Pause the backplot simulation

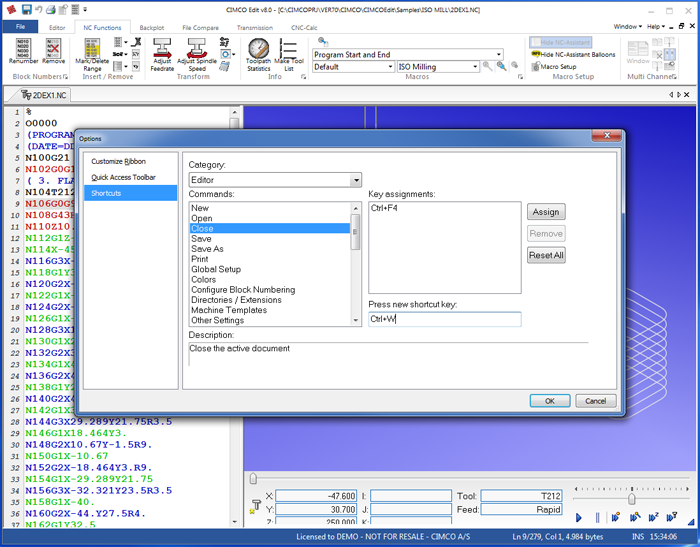[597, 518]
